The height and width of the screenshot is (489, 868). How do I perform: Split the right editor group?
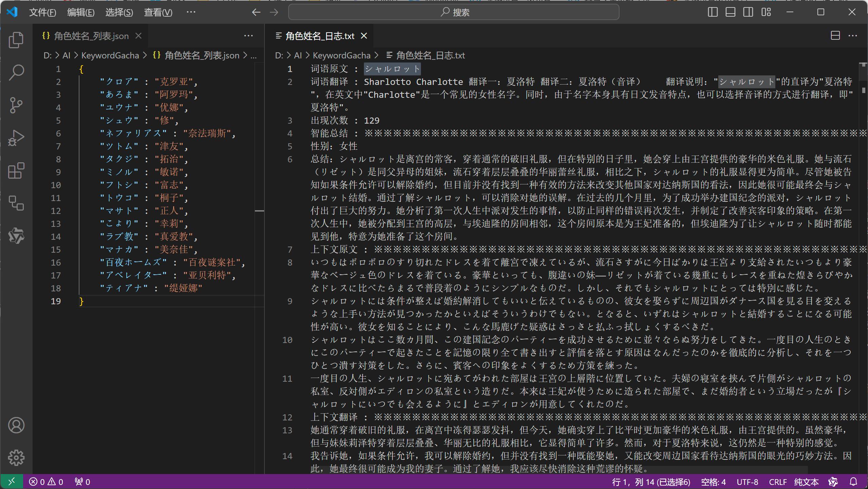835,36
